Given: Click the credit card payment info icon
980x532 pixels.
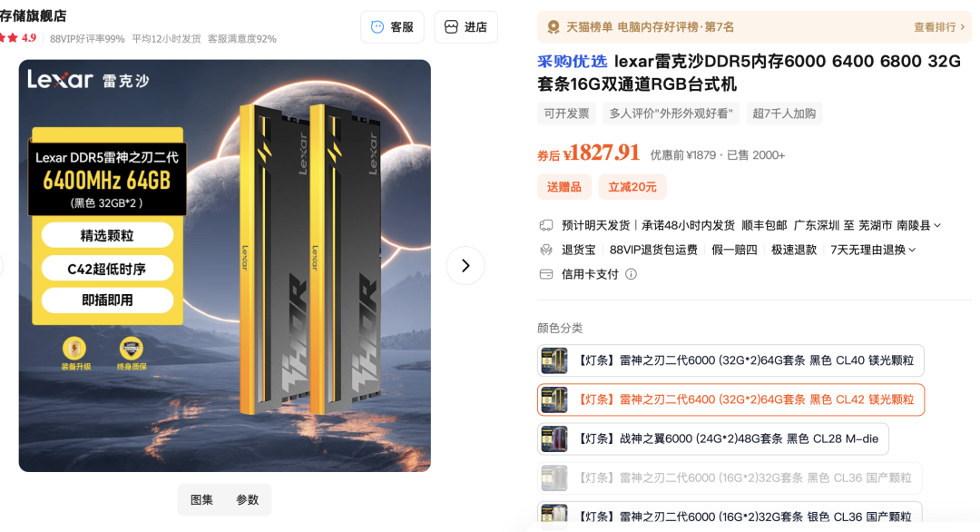Looking at the screenshot, I should [x=632, y=274].
